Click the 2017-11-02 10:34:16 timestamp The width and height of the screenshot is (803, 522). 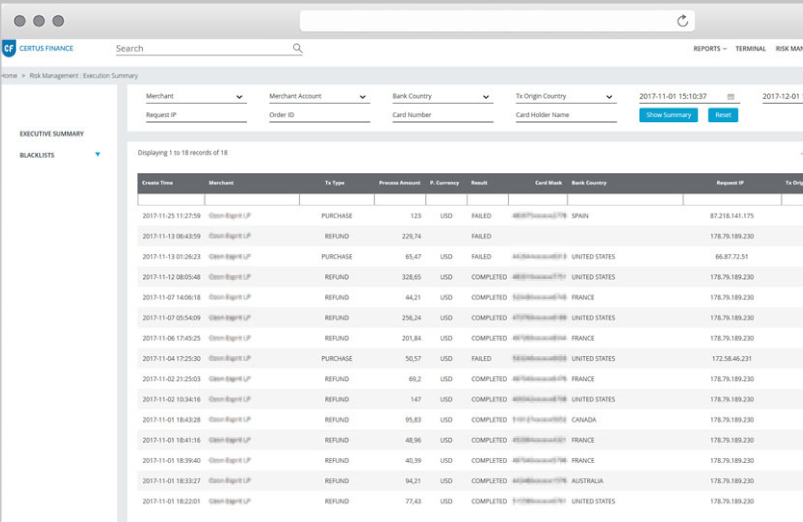point(171,399)
